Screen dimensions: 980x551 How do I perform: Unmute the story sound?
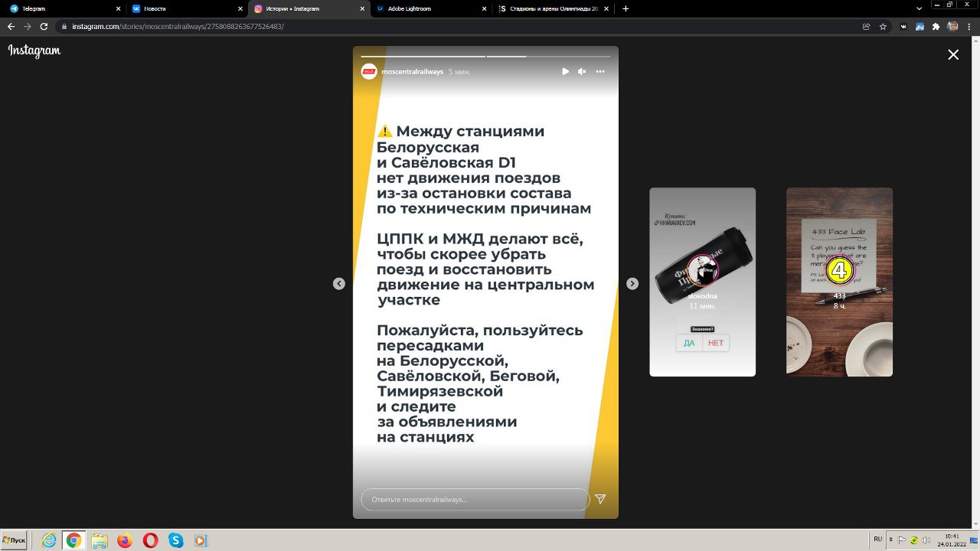[x=582, y=71]
